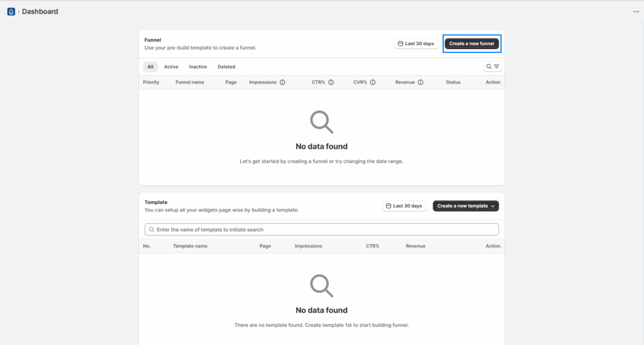Open the three-dot more options menu
The height and width of the screenshot is (345, 644).
[x=636, y=11]
